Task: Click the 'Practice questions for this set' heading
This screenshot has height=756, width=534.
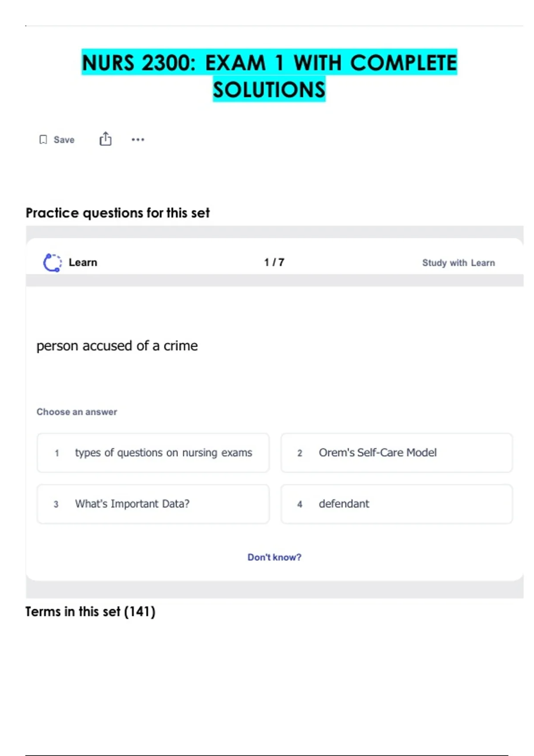Action: pos(117,213)
